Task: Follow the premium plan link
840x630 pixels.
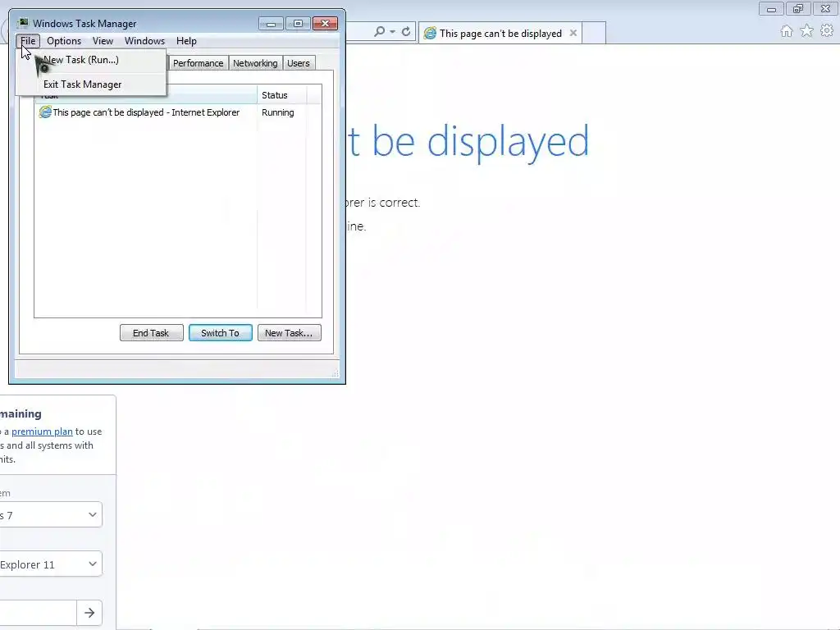Action: coord(42,431)
